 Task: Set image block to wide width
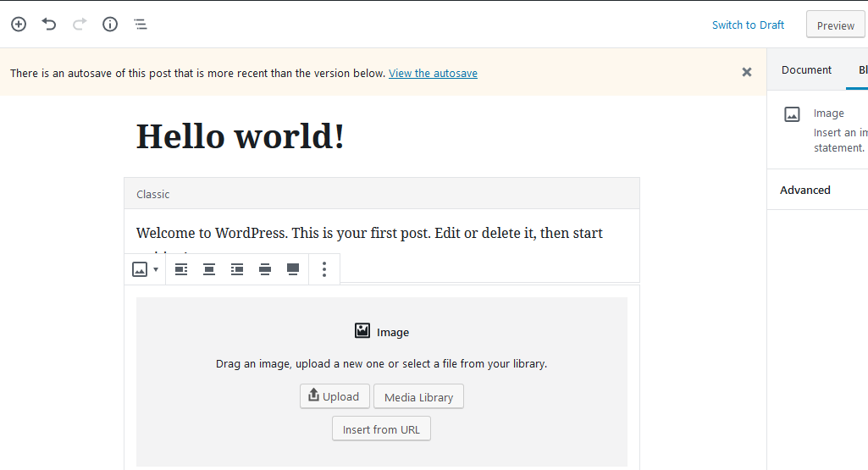(265, 269)
